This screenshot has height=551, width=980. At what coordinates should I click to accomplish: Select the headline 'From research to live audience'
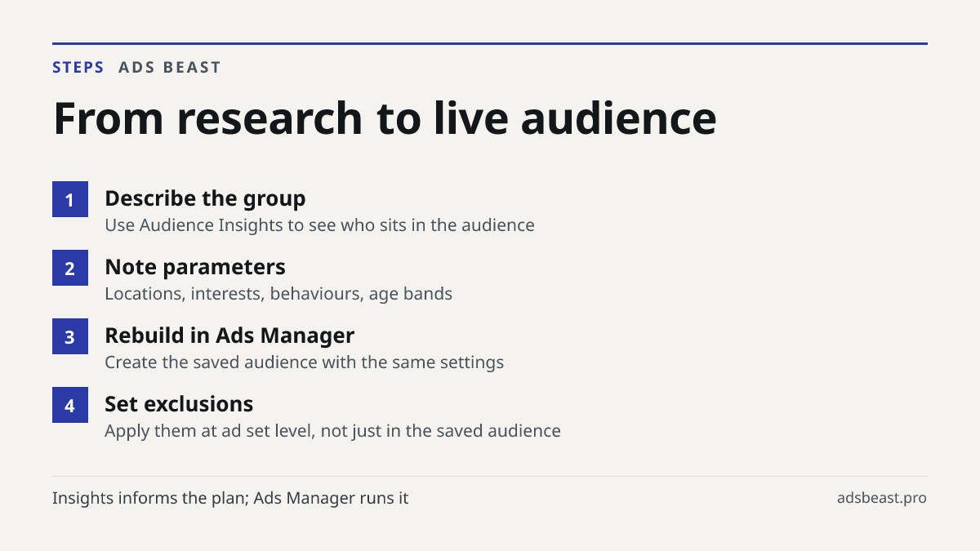[x=385, y=118]
